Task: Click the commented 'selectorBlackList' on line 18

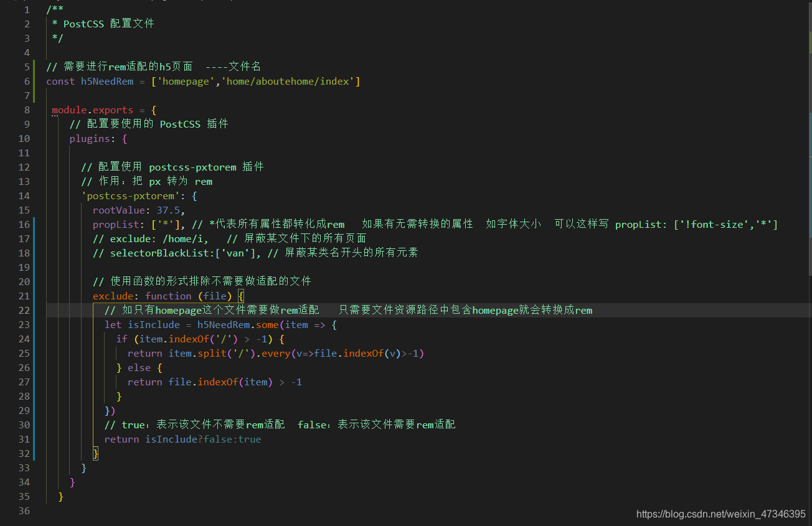Action: point(159,253)
